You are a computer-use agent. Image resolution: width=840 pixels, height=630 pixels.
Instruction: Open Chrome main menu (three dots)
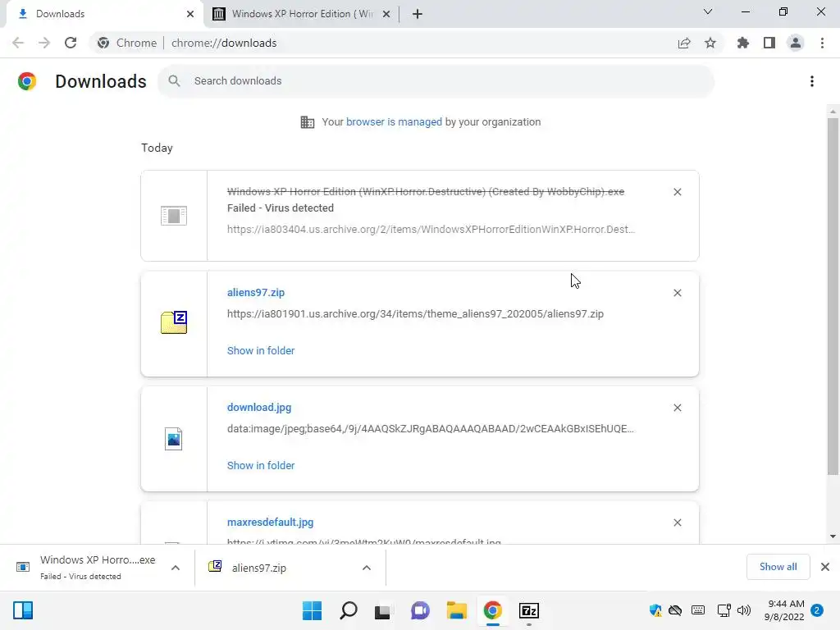[x=822, y=43]
